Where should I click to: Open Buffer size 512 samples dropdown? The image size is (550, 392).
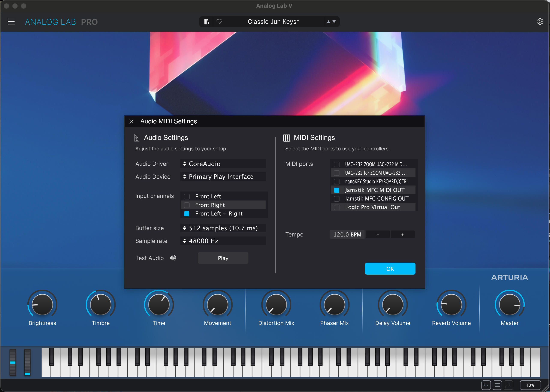pos(223,228)
